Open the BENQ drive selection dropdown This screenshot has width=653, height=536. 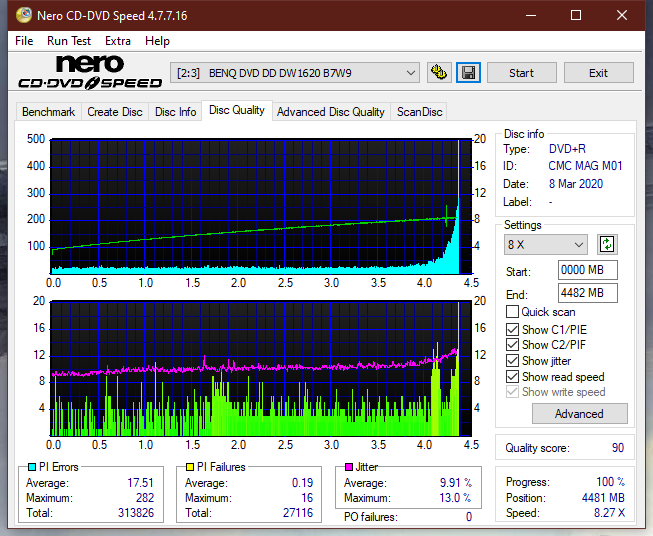coord(295,73)
